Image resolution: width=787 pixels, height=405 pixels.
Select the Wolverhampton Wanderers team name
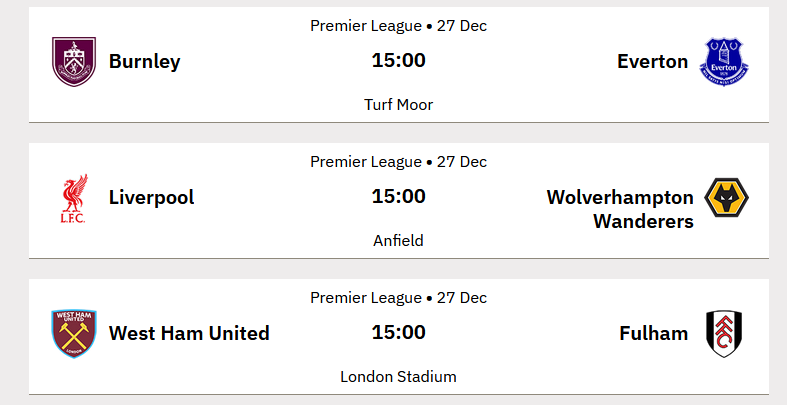tap(620, 209)
